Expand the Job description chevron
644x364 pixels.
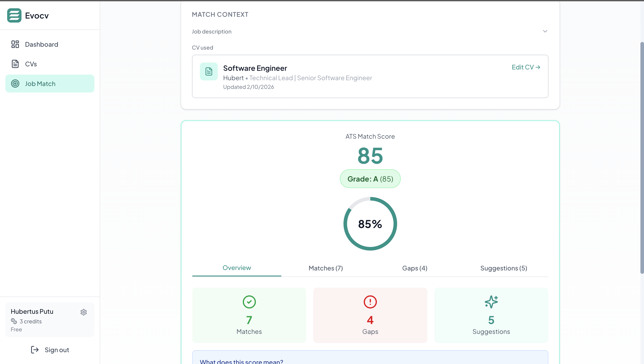click(545, 31)
